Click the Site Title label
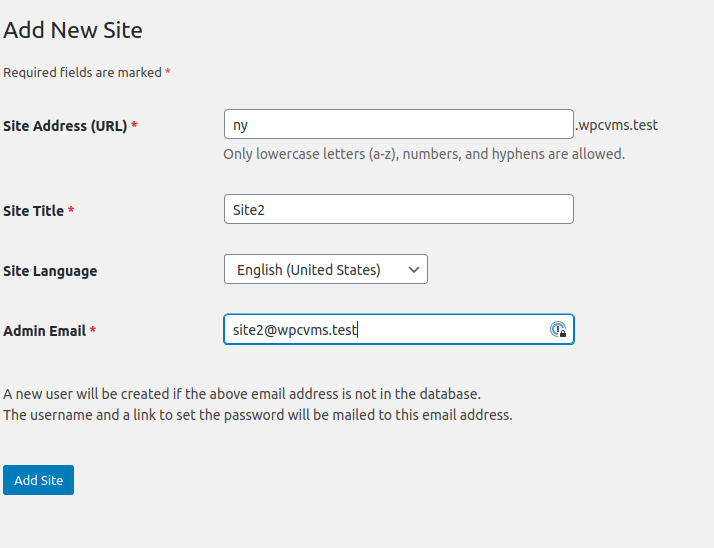 click(34, 211)
